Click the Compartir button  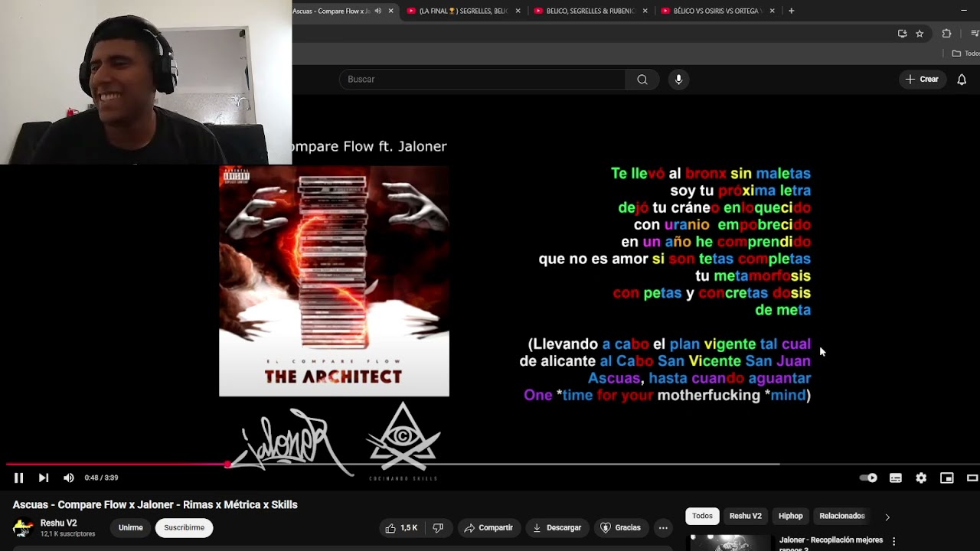(489, 528)
